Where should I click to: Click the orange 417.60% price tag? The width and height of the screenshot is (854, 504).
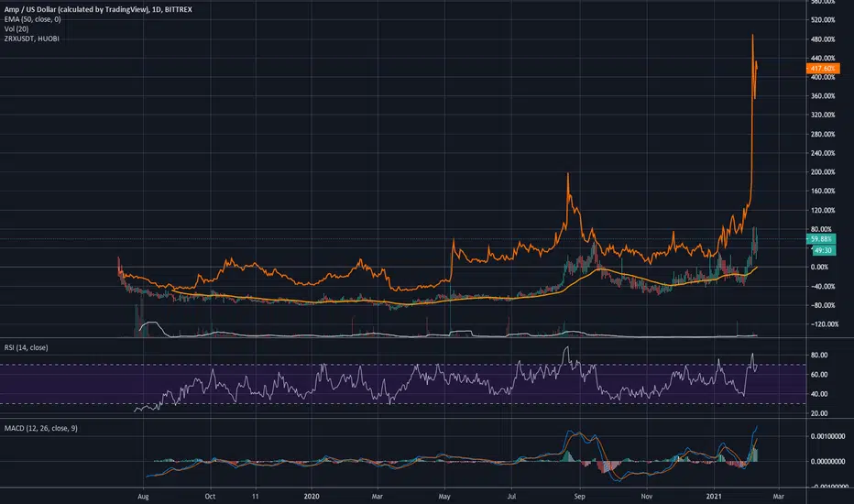[822, 69]
